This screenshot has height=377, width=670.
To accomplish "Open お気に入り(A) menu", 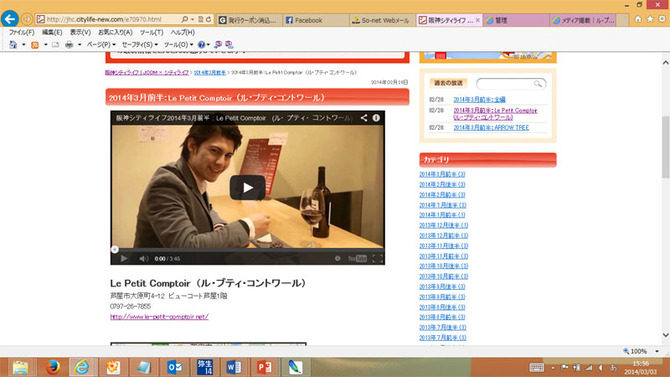I will point(115,32).
